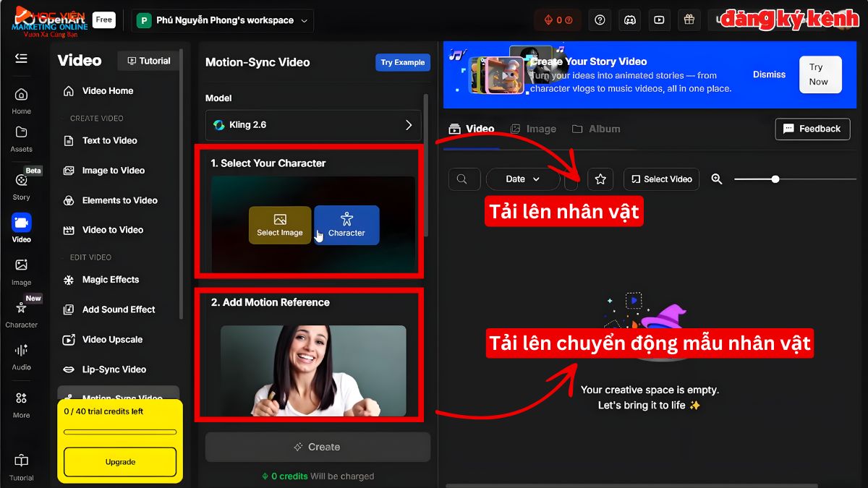Adjust the thumbnail size slider
The image size is (868, 488).
pos(775,179)
